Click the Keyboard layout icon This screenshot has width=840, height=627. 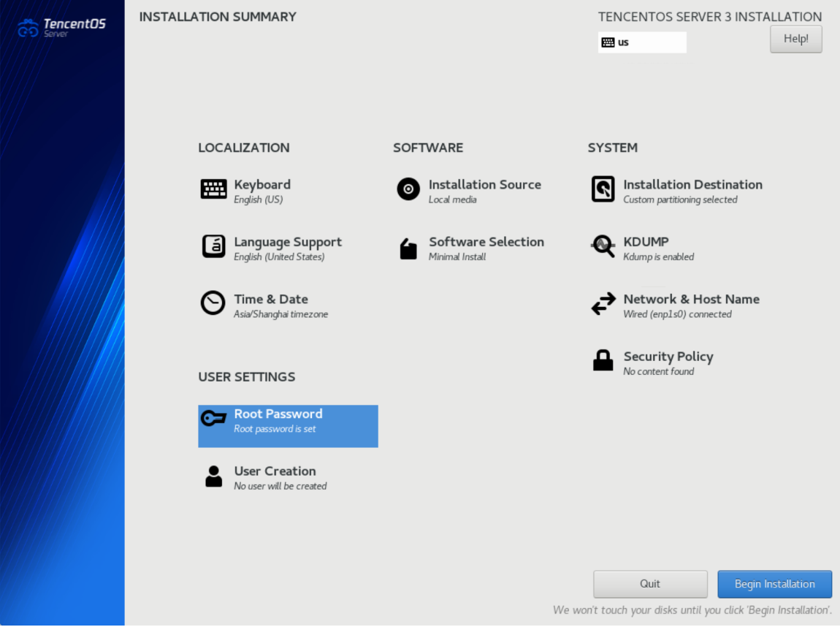coord(213,189)
